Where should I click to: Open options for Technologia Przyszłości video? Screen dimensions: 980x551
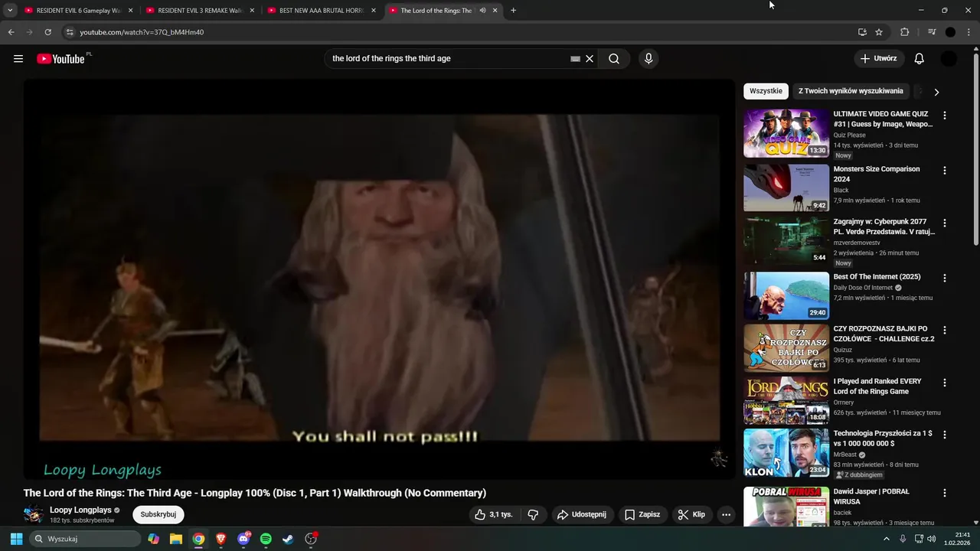(944, 435)
